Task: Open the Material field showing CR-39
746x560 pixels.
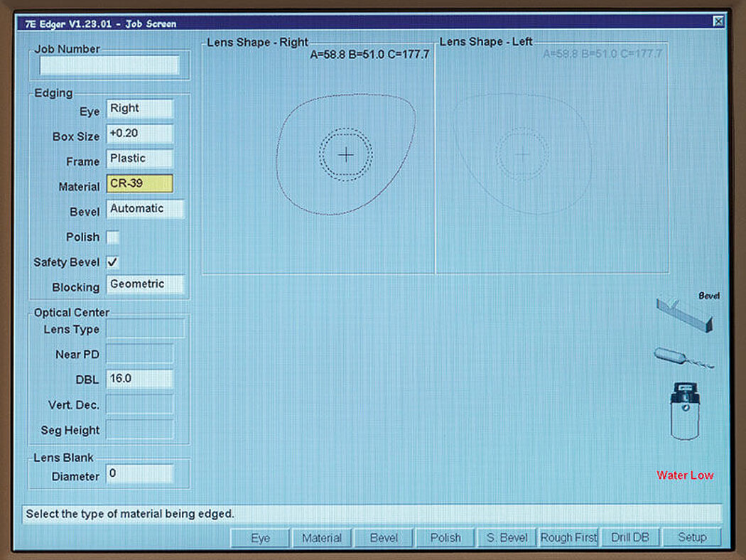Action: pos(139,183)
